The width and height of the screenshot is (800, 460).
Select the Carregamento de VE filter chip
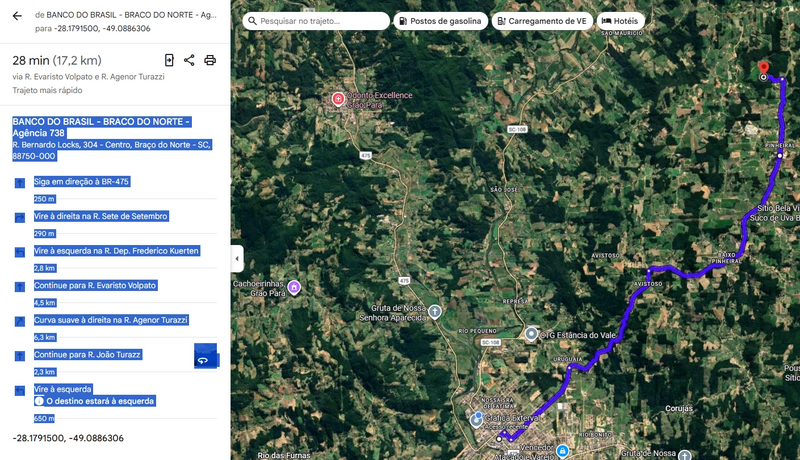(x=541, y=21)
